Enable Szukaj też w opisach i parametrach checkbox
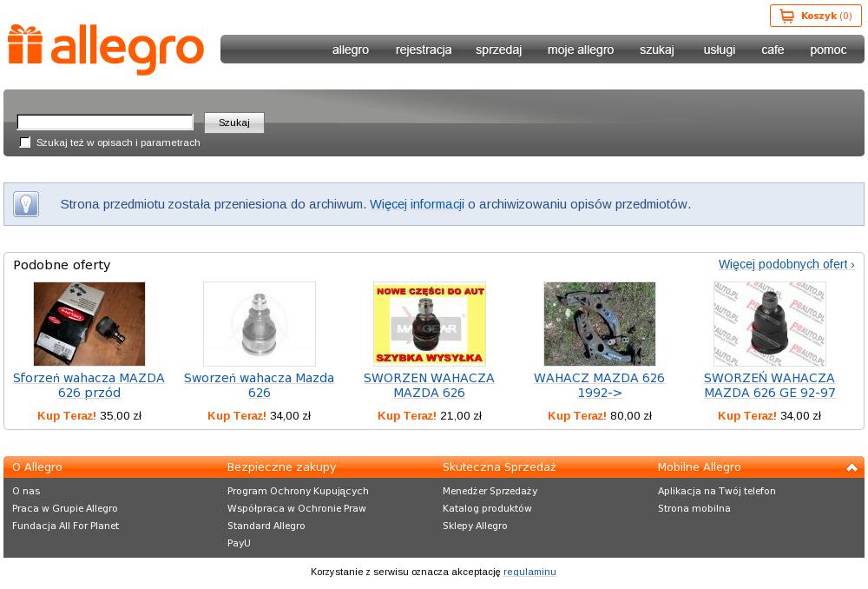The width and height of the screenshot is (868, 589). pyautogui.click(x=25, y=142)
